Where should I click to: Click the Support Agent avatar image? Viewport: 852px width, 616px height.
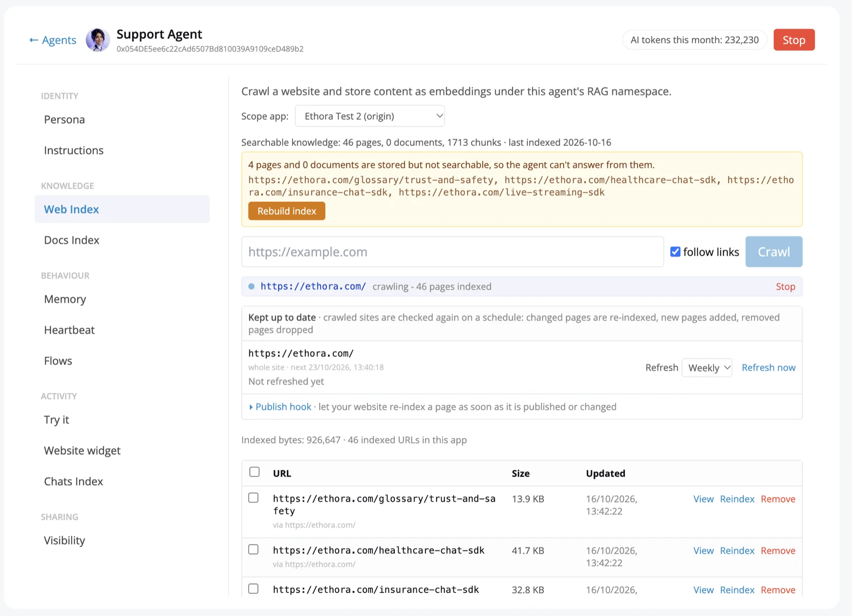(x=98, y=40)
